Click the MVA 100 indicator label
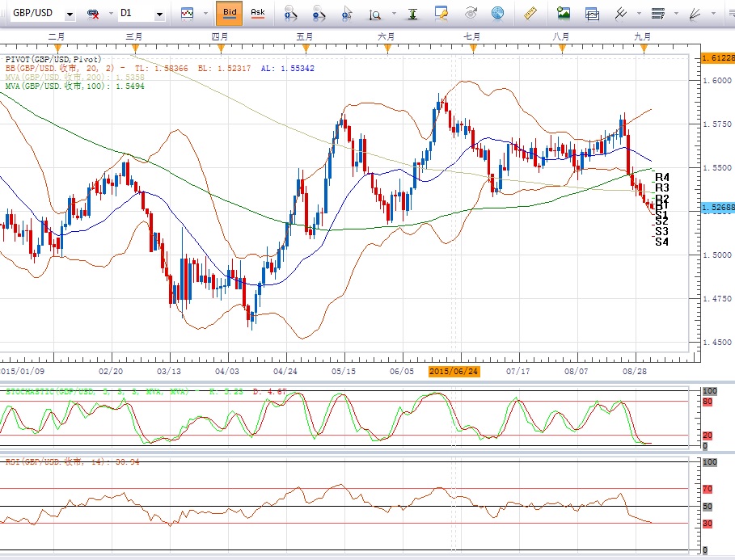This screenshot has width=735, height=560. tap(75, 86)
